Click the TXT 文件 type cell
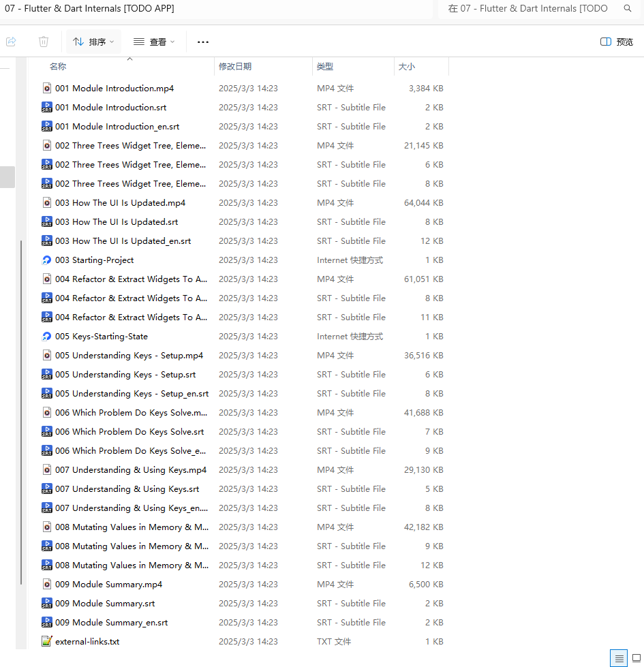The width and height of the screenshot is (644, 667). pos(334,642)
